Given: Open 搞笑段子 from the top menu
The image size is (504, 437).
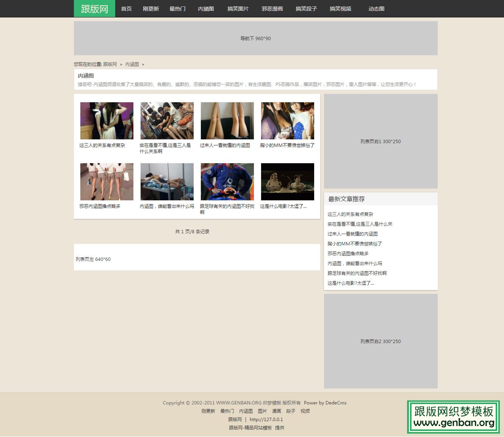Looking at the screenshot, I should coord(306,8).
